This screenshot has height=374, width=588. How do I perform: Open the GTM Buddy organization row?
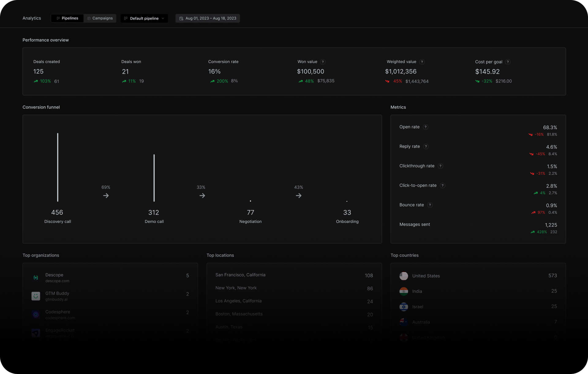click(110, 296)
